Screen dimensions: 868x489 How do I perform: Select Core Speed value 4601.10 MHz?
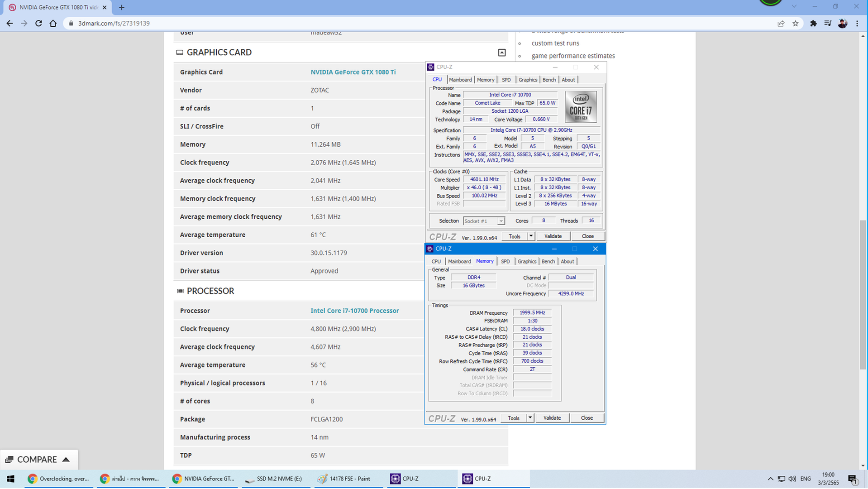(484, 179)
